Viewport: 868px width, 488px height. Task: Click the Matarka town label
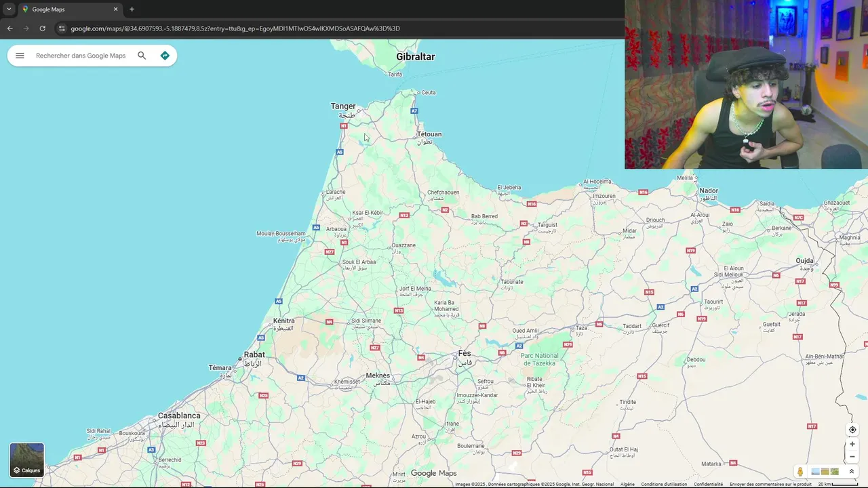[711, 464]
